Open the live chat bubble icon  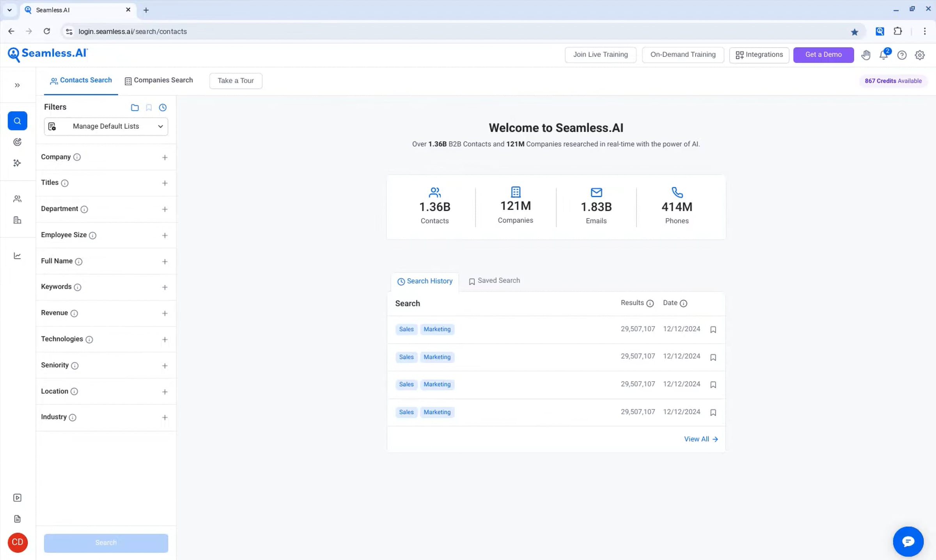(x=908, y=541)
